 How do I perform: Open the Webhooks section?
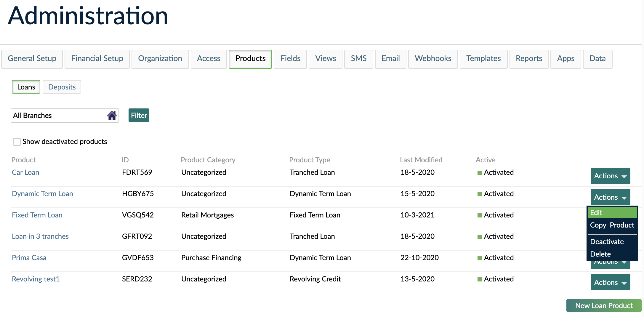click(433, 59)
